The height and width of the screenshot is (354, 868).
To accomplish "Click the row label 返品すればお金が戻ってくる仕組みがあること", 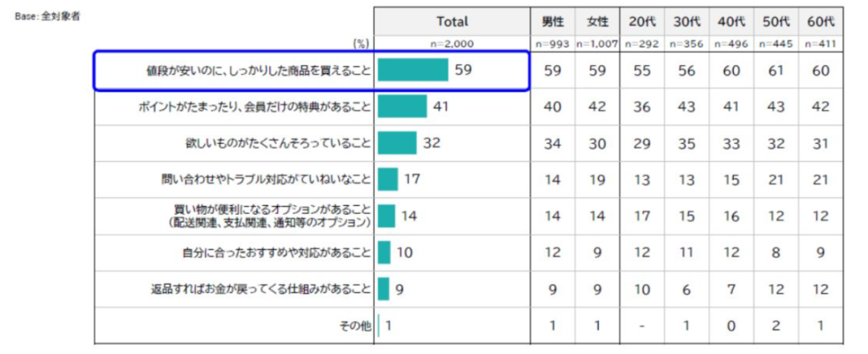I will point(260,289).
